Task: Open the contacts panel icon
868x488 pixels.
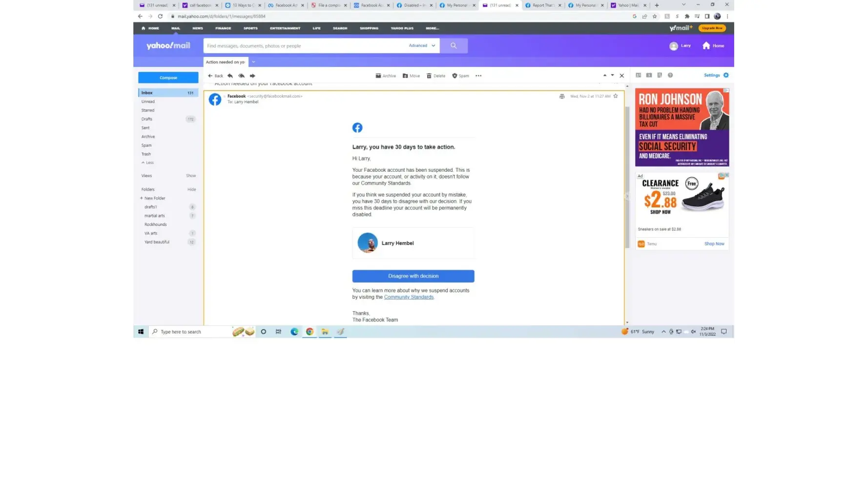Action: click(638, 75)
